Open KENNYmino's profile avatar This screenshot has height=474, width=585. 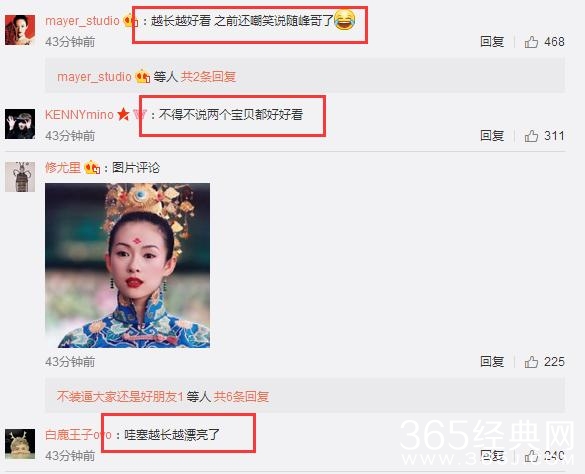tap(20, 124)
